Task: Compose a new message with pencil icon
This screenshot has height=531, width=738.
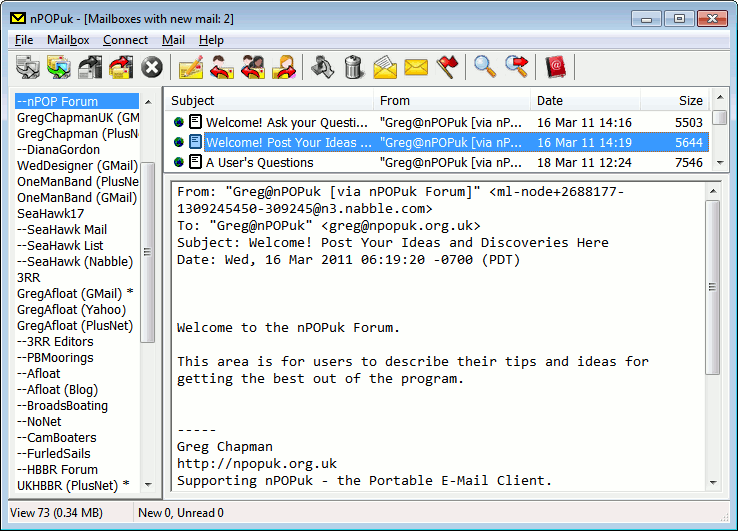Action: coord(191,67)
